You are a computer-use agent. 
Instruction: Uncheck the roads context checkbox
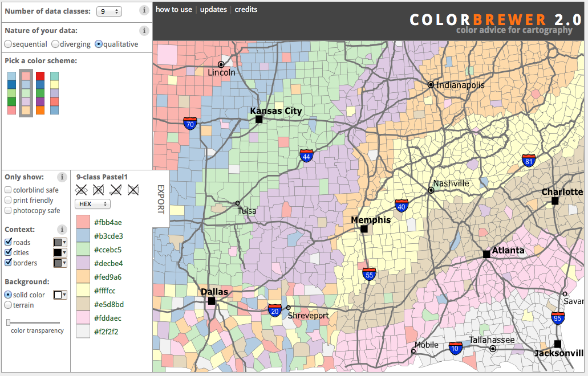coord(8,243)
